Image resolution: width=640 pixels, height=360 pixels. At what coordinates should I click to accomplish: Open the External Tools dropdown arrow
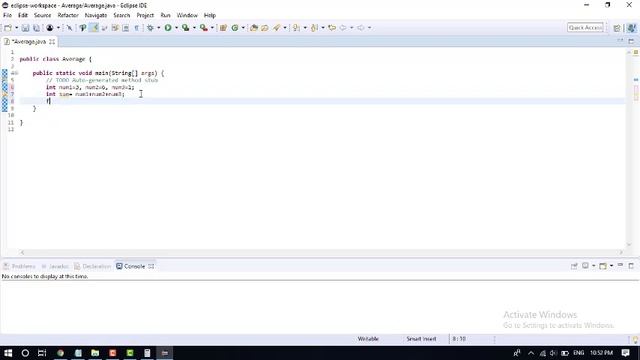click(212, 28)
